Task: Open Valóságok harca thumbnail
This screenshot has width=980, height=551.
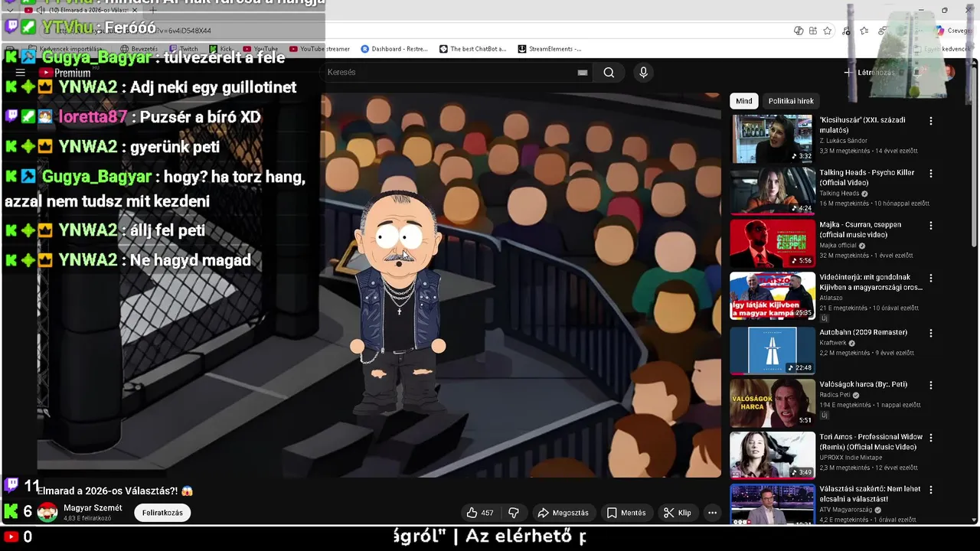Action: [772, 403]
